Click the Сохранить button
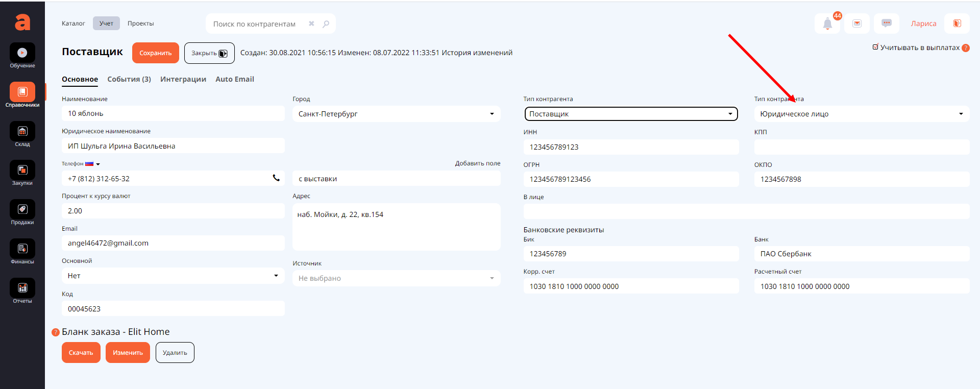This screenshot has height=389, width=980. tap(156, 53)
